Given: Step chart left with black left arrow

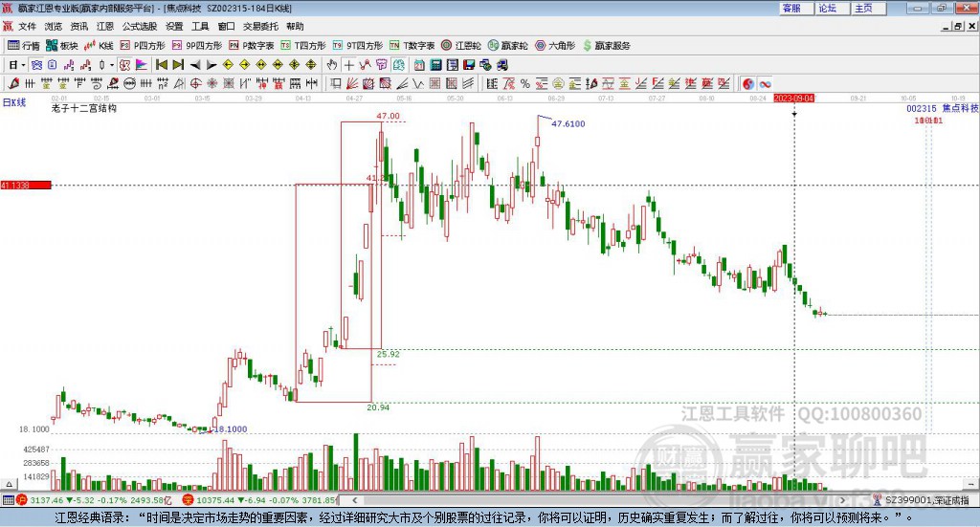Looking at the screenshot, I should (195, 65).
